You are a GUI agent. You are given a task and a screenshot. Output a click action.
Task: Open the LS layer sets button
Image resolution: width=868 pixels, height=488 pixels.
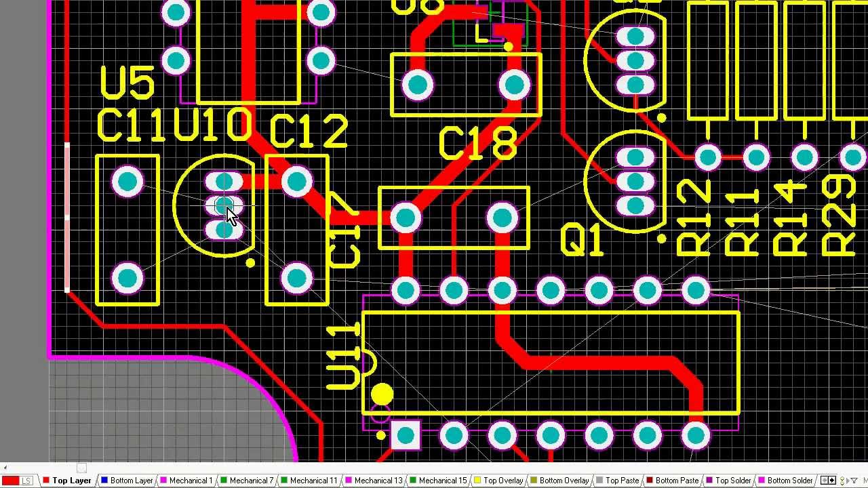(26, 481)
